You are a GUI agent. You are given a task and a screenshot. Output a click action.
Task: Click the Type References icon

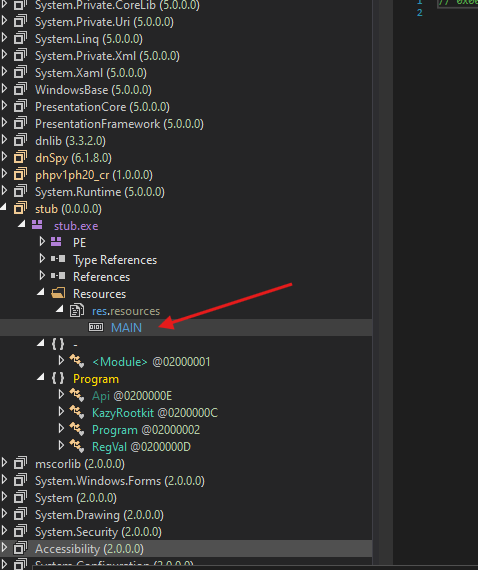[x=58, y=259]
